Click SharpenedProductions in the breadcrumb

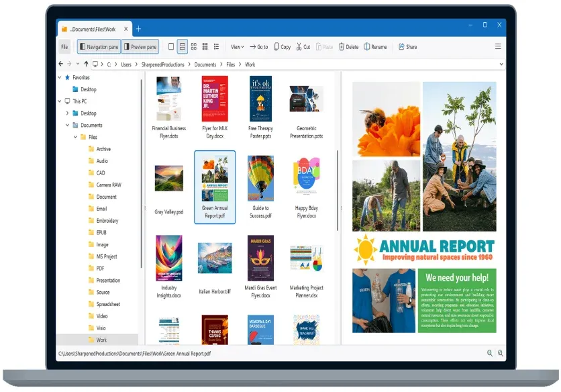pos(163,64)
